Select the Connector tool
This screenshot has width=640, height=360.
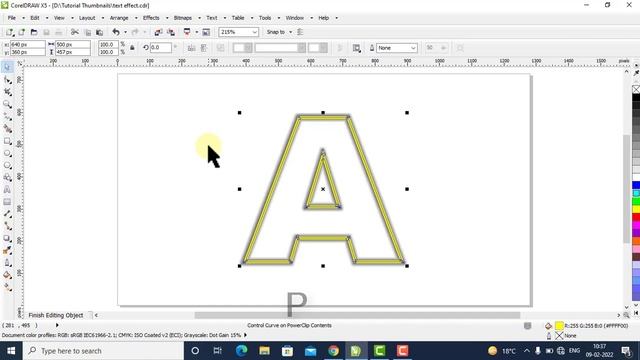pos(7,226)
